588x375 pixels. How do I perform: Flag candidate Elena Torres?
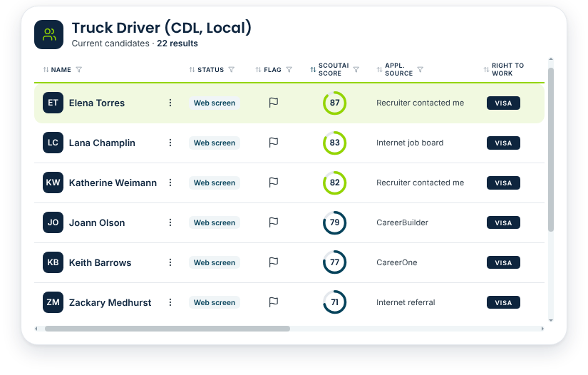pyautogui.click(x=274, y=103)
